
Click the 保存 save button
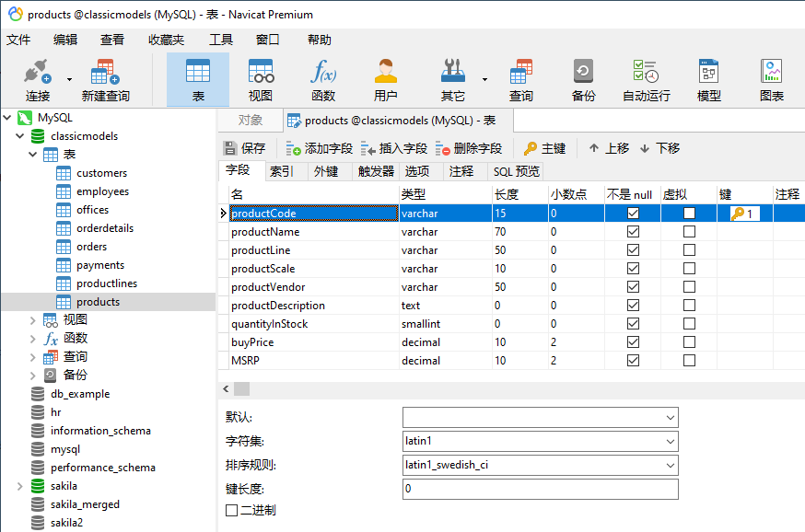(245, 148)
